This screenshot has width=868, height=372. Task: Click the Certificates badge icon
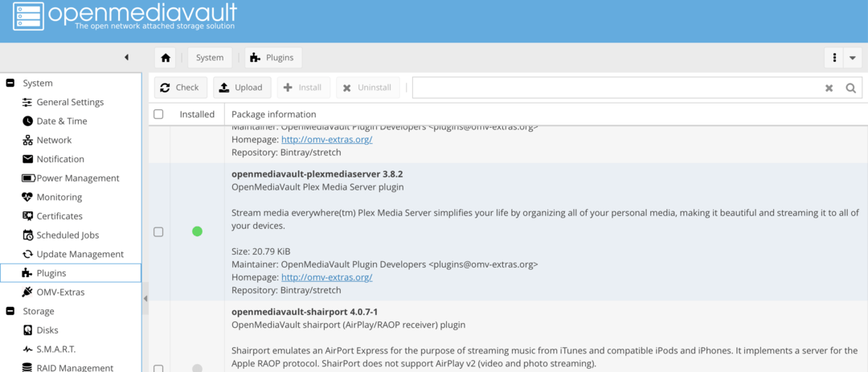point(27,216)
